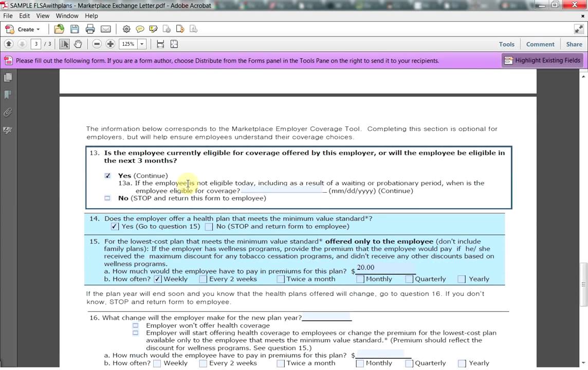Click the page number field showing 3
This screenshot has height=370, width=588.
click(36, 44)
